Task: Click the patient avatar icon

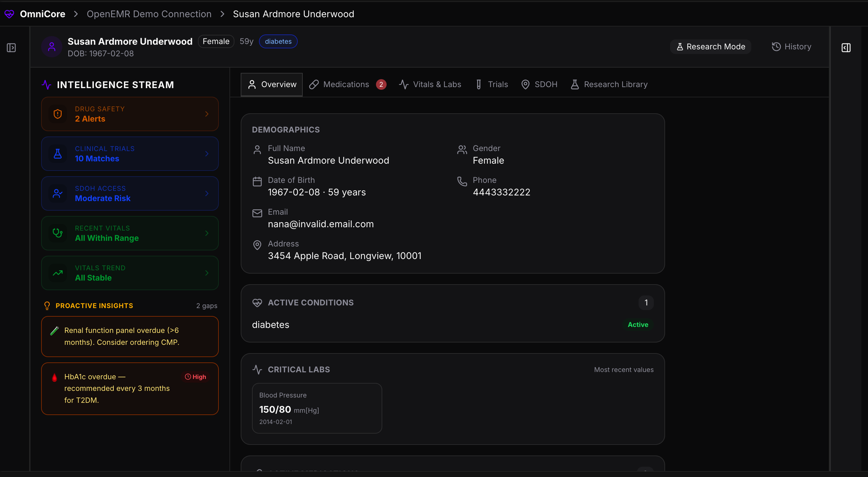Action: [51, 47]
